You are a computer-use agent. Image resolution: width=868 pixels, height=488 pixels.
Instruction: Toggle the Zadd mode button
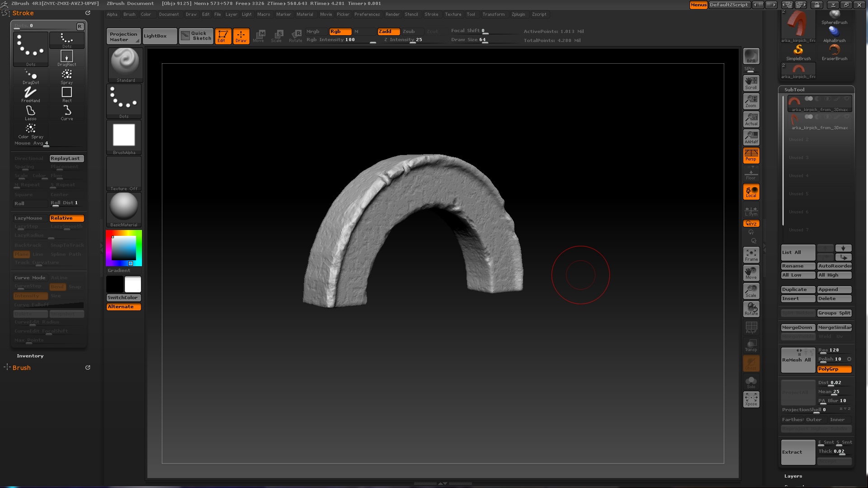pyautogui.click(x=388, y=32)
